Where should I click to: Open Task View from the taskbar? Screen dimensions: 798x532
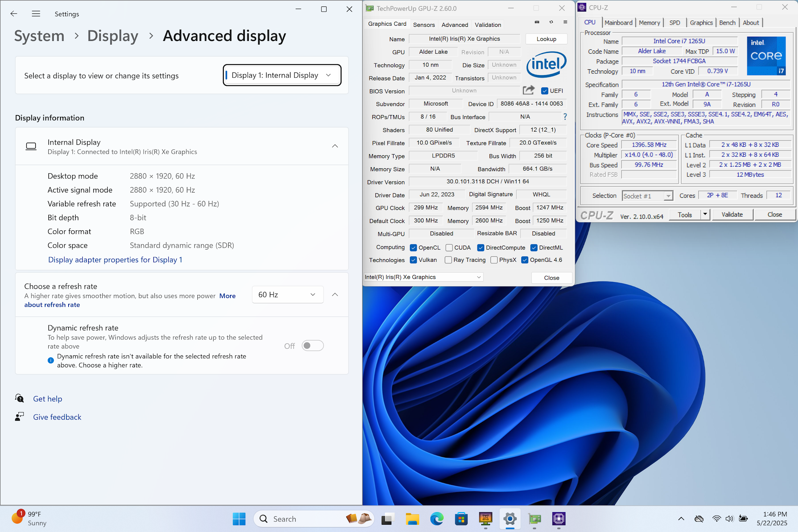388,519
